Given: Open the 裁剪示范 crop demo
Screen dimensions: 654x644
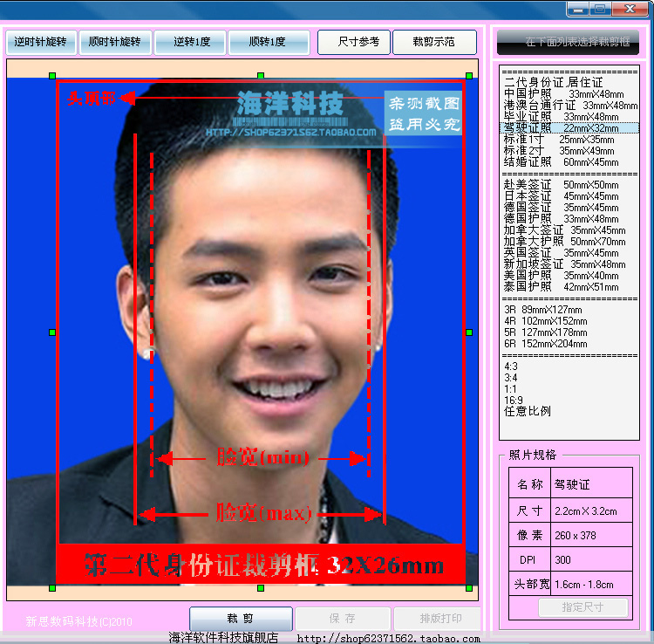Looking at the screenshot, I should (x=434, y=42).
